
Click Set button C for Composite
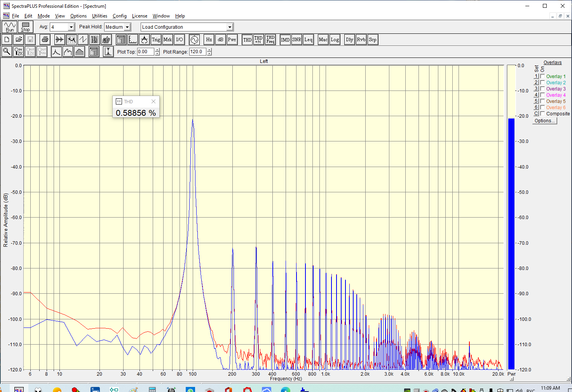(536, 113)
